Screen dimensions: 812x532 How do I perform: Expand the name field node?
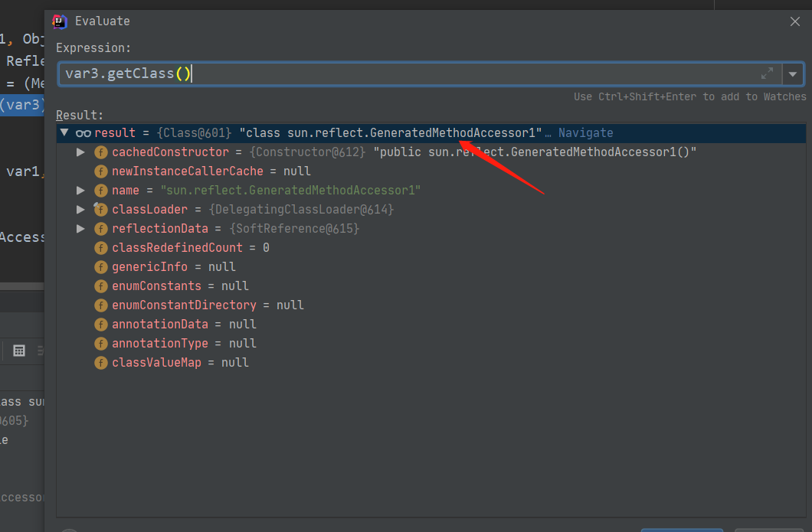coord(80,191)
